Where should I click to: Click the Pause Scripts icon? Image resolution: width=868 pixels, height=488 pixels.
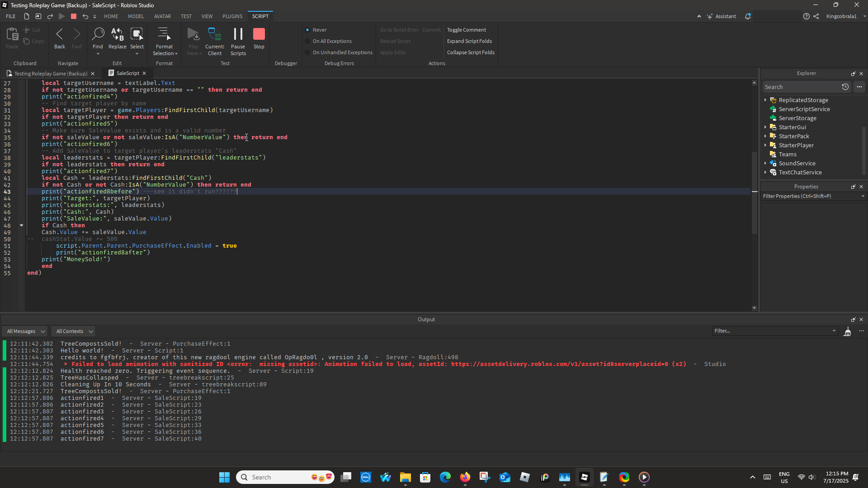238,34
